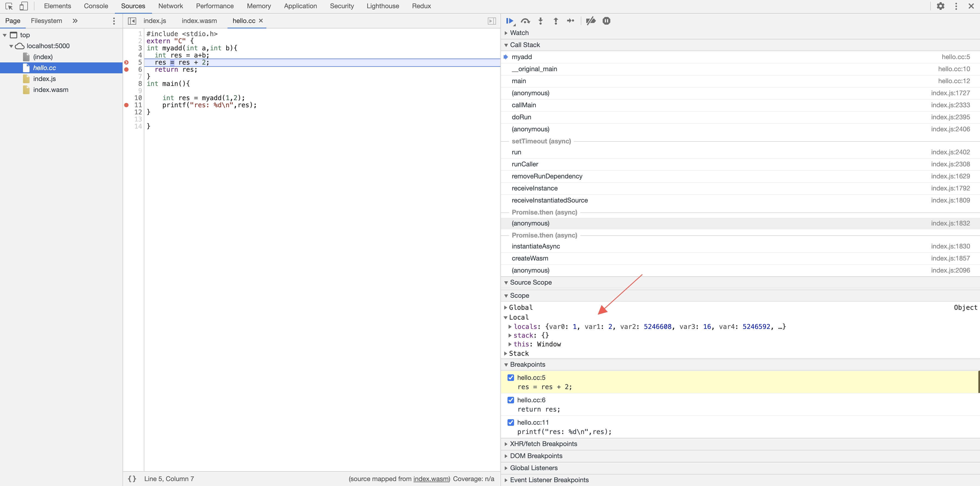This screenshot has width=980, height=486.
Task: Select __original_main call stack frame
Action: click(x=534, y=69)
